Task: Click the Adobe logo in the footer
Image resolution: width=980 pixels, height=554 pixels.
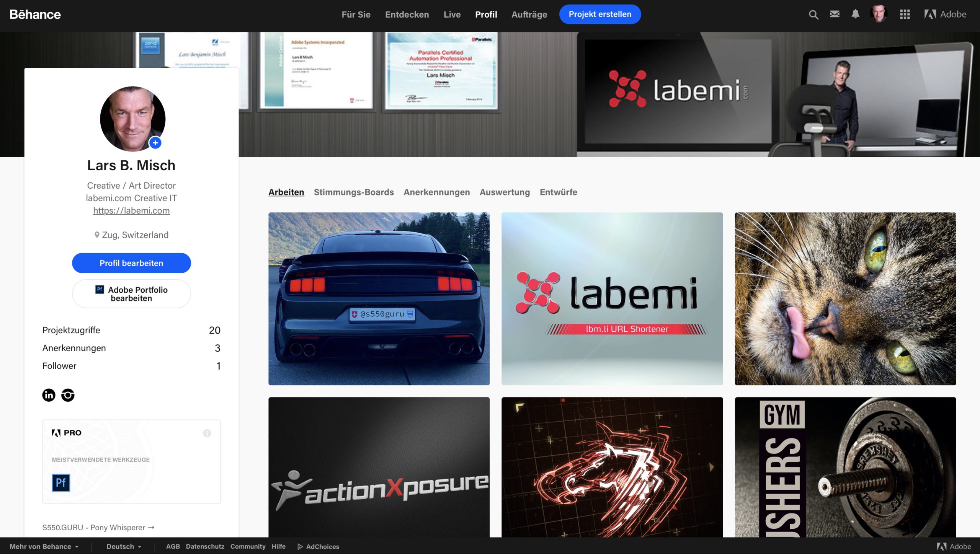Action: point(954,546)
